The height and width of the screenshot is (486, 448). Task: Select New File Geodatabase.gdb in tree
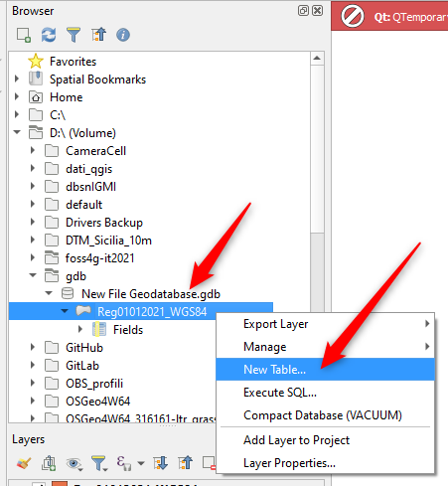click(x=151, y=294)
